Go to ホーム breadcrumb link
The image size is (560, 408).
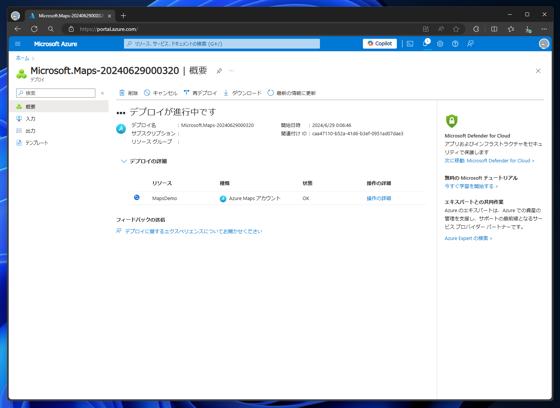click(22, 58)
